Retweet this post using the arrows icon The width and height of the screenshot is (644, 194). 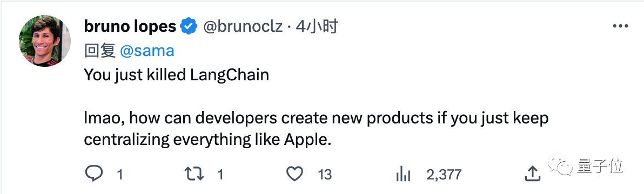pos(194,174)
